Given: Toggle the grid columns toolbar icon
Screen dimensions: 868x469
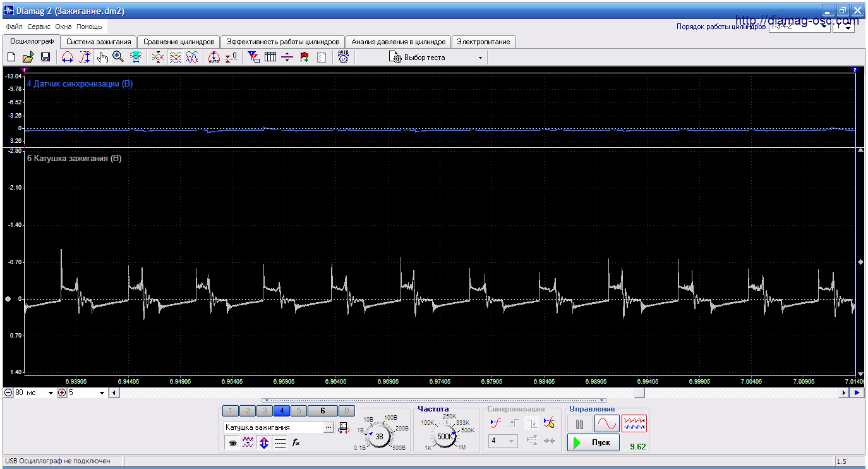Looking at the screenshot, I should [270, 58].
